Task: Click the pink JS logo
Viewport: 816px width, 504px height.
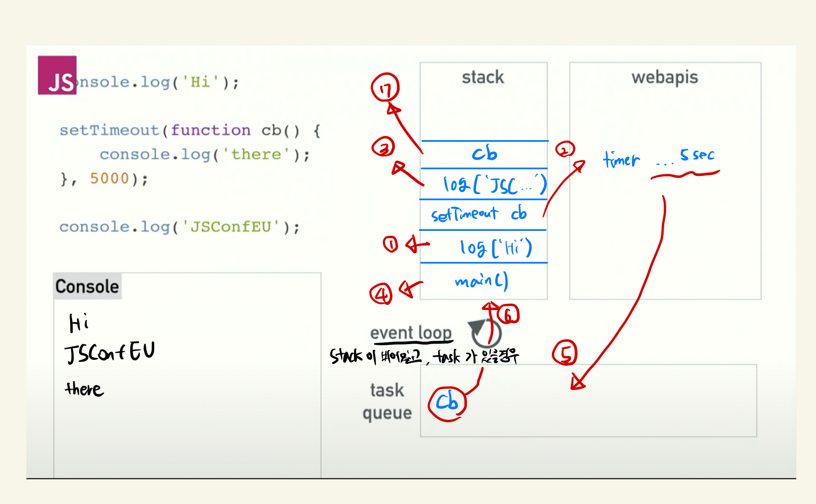Action: [x=57, y=75]
